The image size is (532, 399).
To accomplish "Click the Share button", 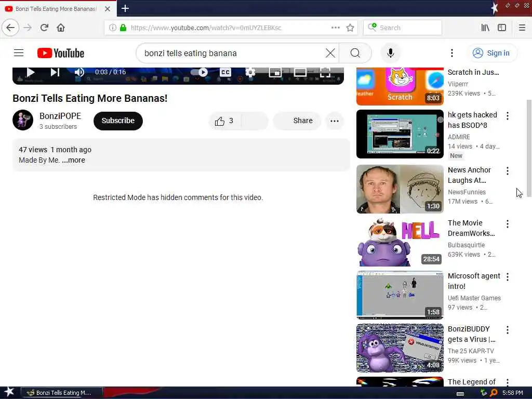I will (x=298, y=121).
